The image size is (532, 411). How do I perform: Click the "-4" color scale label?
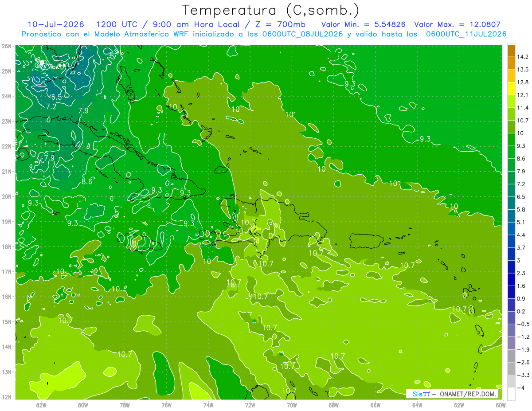pyautogui.click(x=520, y=388)
